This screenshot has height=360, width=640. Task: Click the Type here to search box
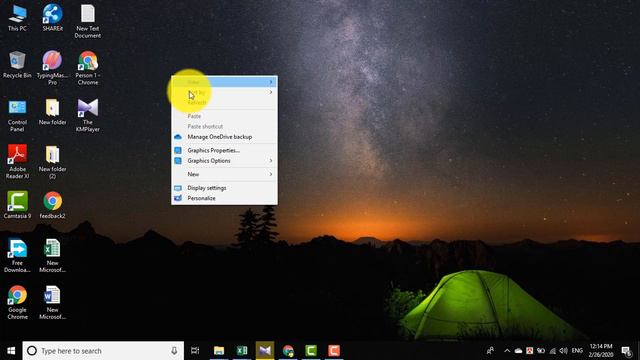(103, 351)
